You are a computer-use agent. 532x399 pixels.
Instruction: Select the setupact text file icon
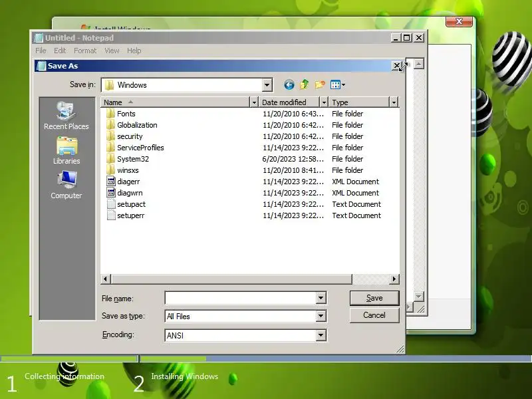[111, 204]
